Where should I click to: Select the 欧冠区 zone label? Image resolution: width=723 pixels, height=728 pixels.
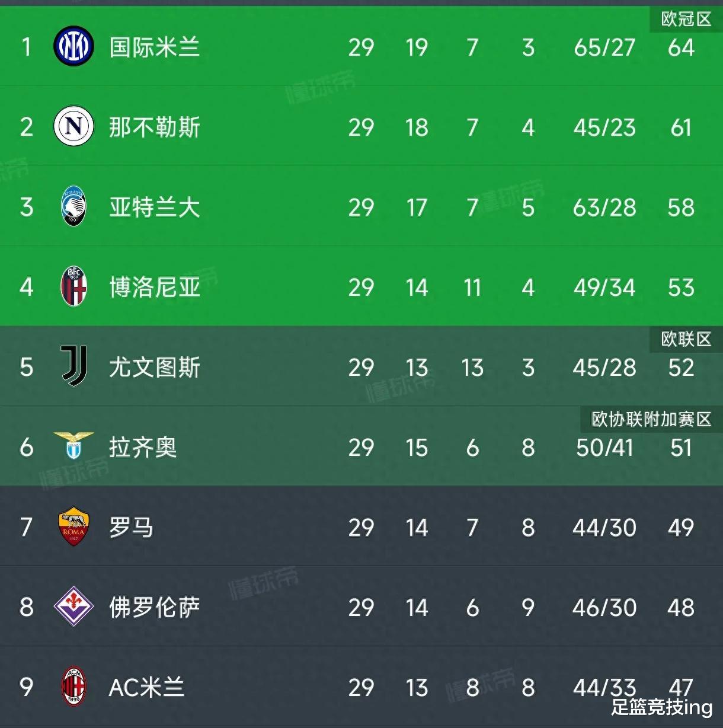click(x=686, y=19)
